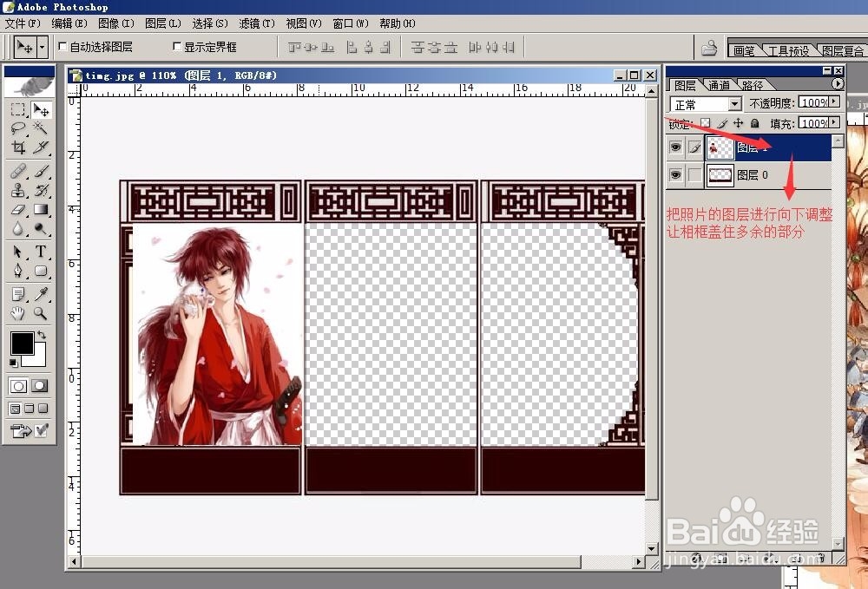Select the Eraser tool
Image resolution: width=868 pixels, height=589 pixels.
[17, 210]
